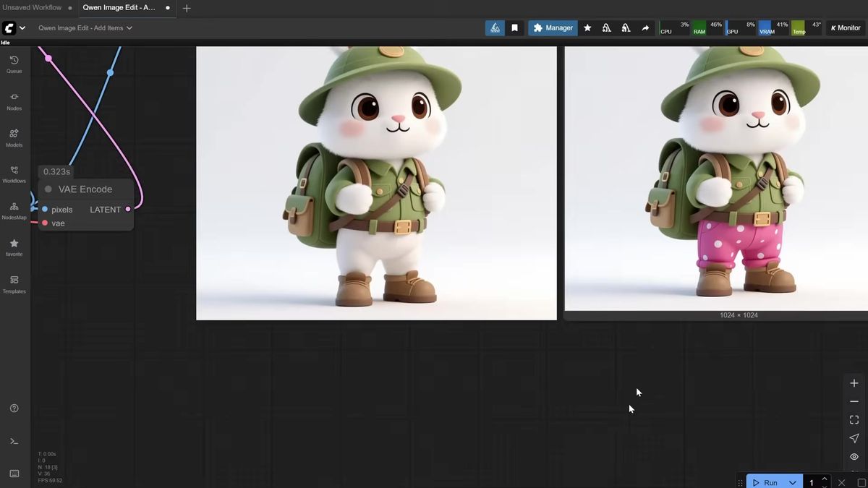Screen dimensions: 868x488
Task: Open the favorite sidebar panel
Action: pyautogui.click(x=14, y=248)
